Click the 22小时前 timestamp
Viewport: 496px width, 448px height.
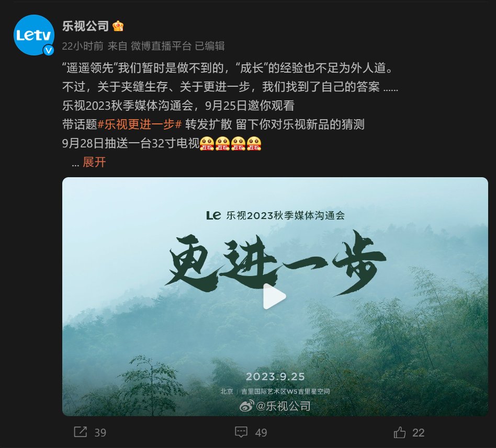[83, 46]
